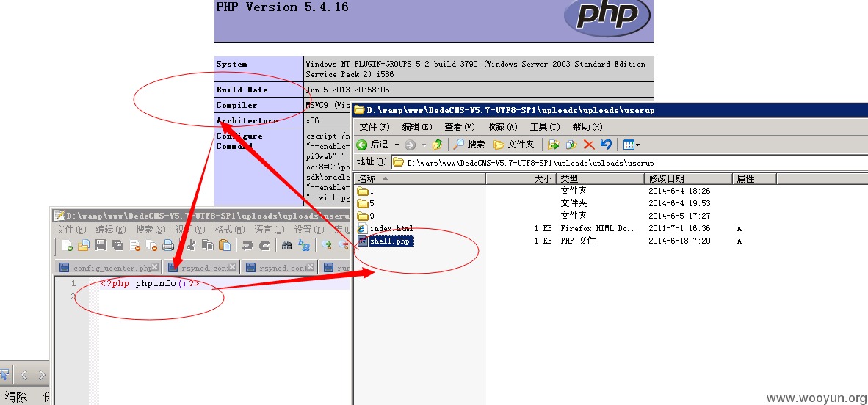Click the Cut scissors icon in Notepad++
868x405 pixels.
(x=191, y=246)
